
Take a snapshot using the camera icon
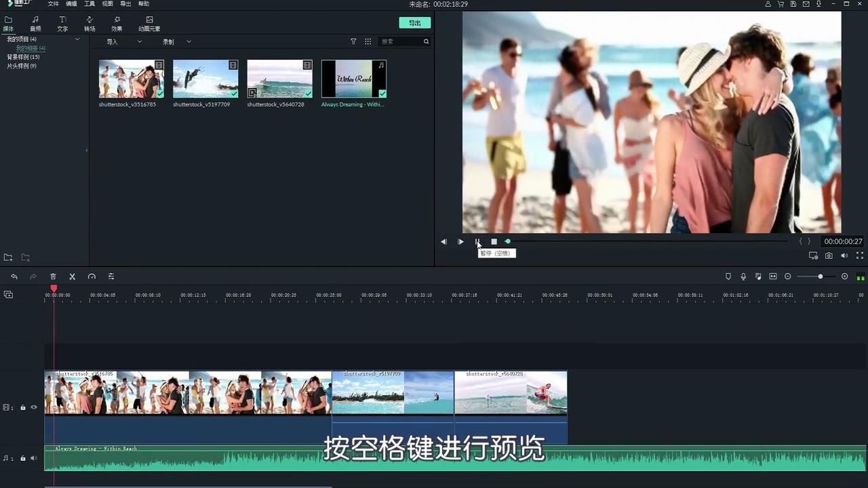[829, 256]
